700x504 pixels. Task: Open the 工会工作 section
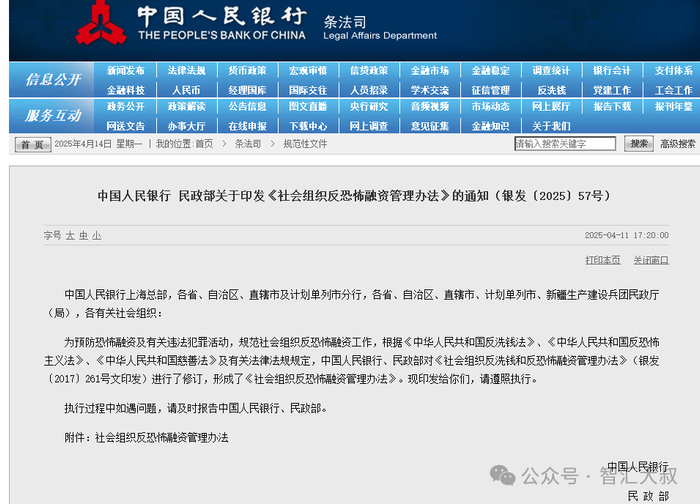[674, 90]
